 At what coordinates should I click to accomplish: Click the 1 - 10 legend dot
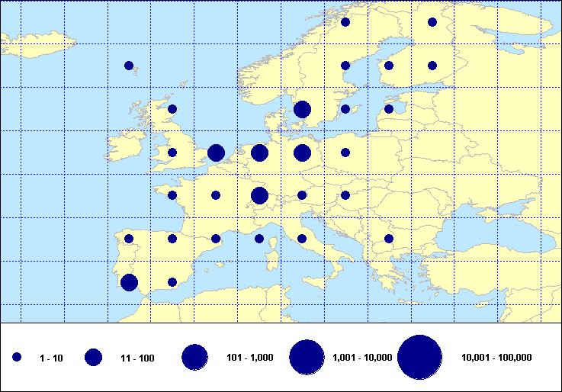[x=17, y=357]
